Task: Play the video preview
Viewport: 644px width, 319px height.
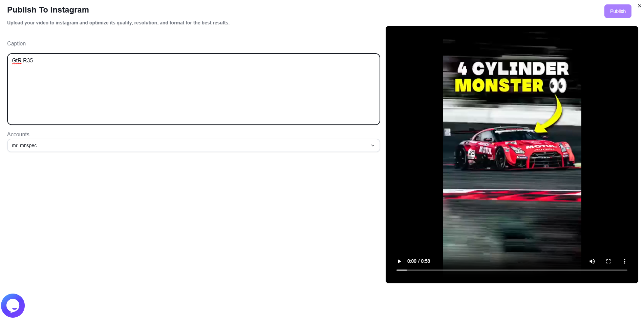Action: tap(399, 261)
